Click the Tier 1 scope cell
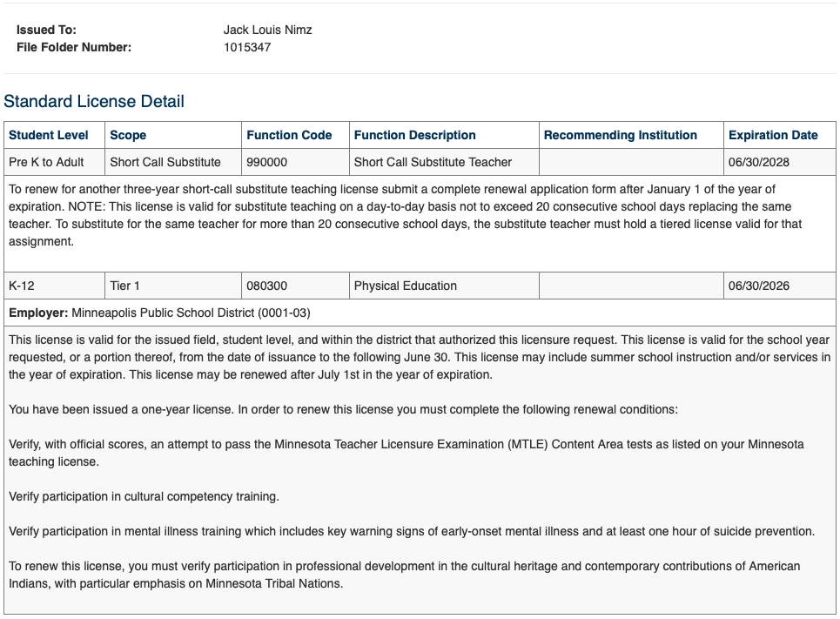 tap(125, 286)
